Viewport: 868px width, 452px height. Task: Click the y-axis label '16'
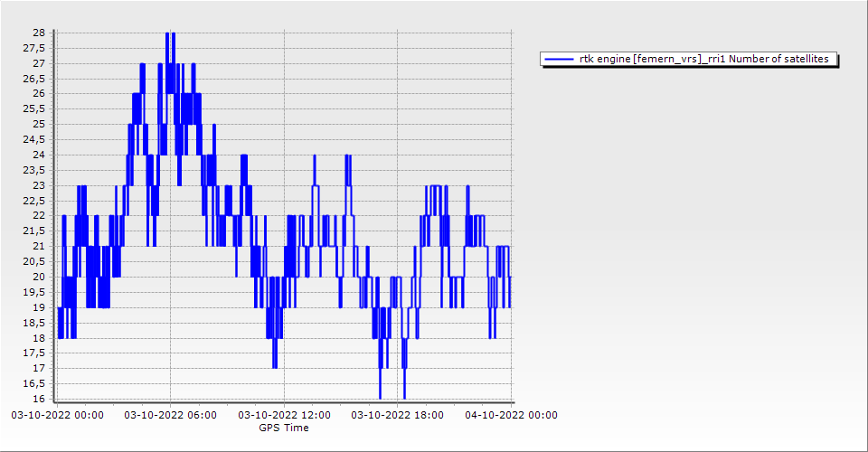point(39,399)
